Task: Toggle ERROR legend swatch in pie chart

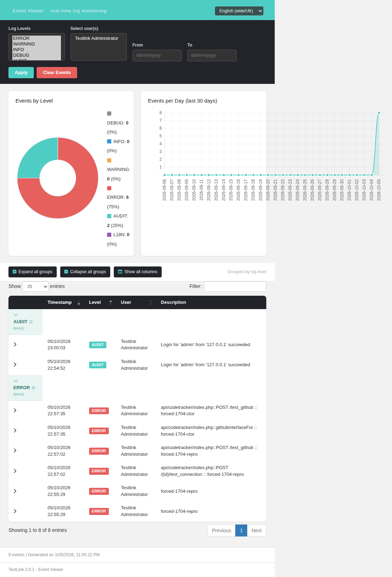Action: [x=109, y=188]
